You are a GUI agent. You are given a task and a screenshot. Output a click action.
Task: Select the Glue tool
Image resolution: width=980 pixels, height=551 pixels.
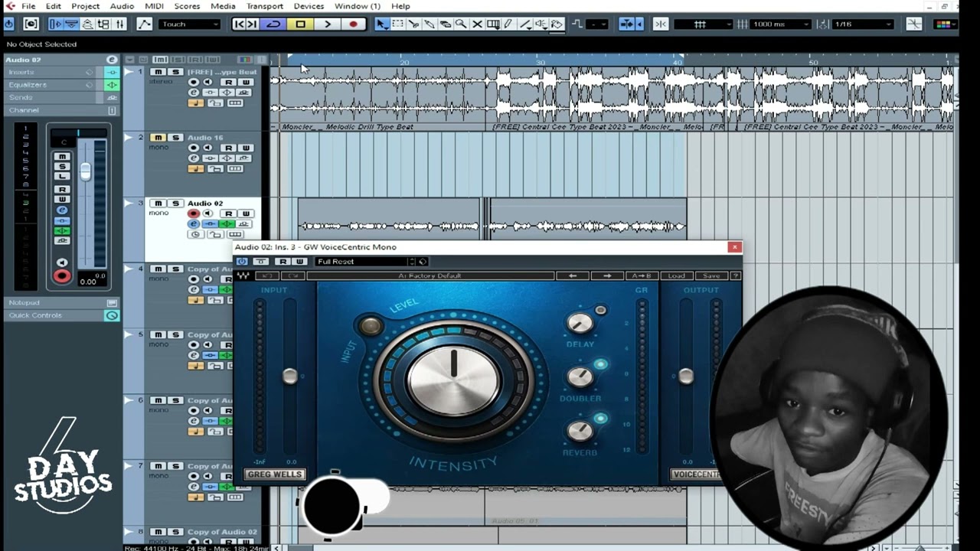(x=430, y=24)
